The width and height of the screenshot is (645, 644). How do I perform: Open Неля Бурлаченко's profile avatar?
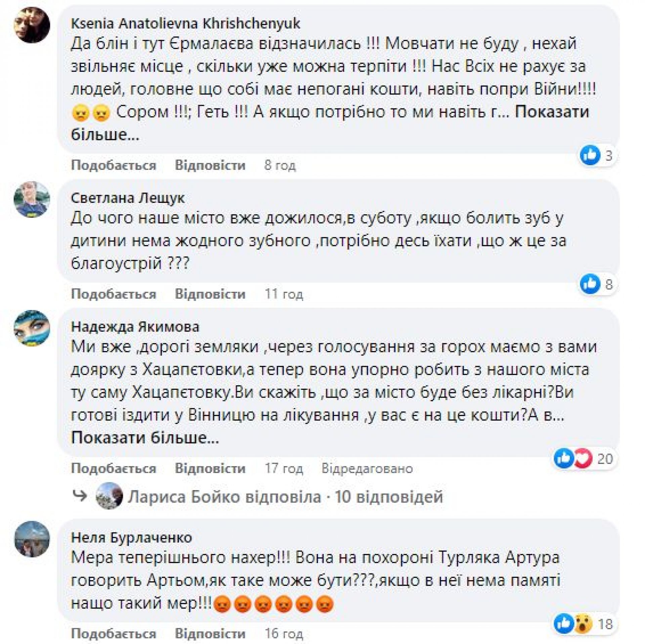coord(32,539)
